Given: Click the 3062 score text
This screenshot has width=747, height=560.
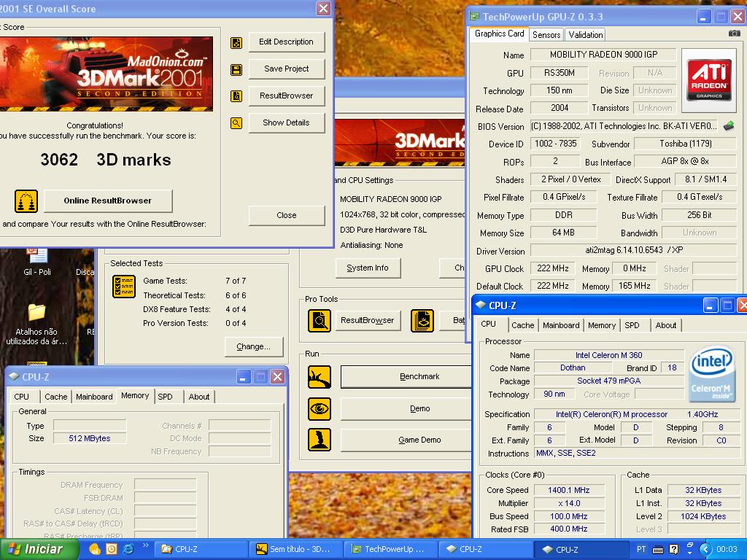Looking at the screenshot, I should (59, 160).
